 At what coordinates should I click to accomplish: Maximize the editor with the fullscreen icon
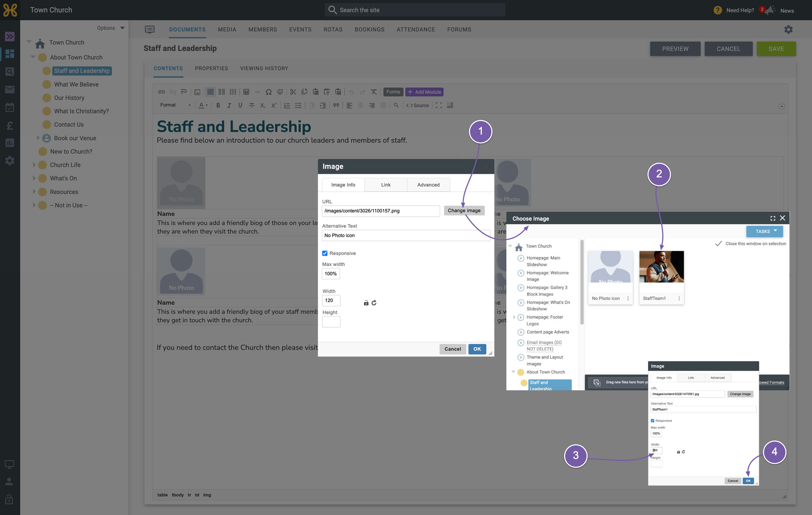tap(439, 105)
